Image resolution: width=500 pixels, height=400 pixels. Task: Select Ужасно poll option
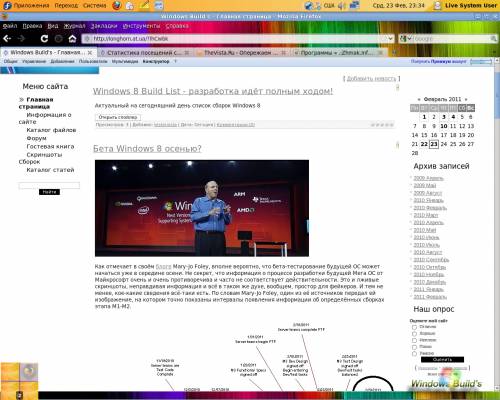414,353
